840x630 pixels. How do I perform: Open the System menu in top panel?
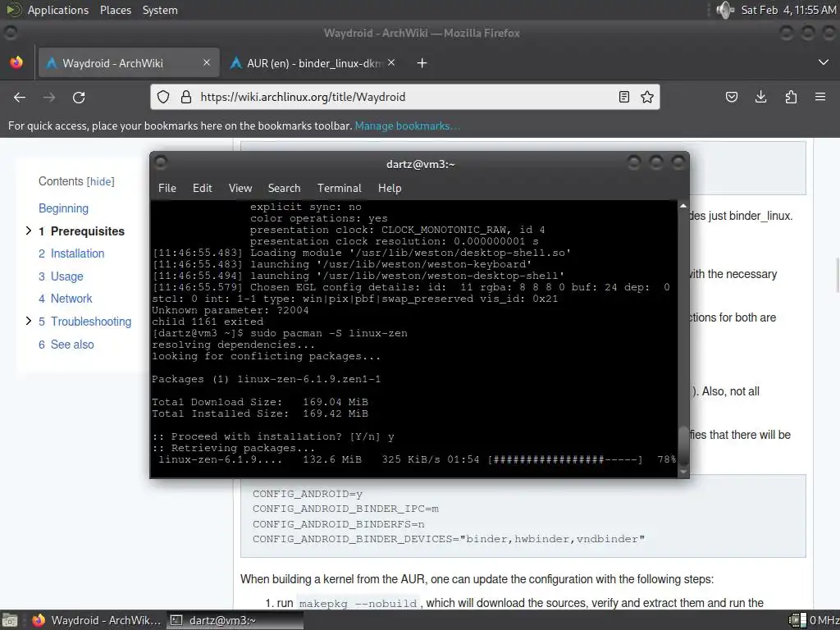pyautogui.click(x=160, y=10)
